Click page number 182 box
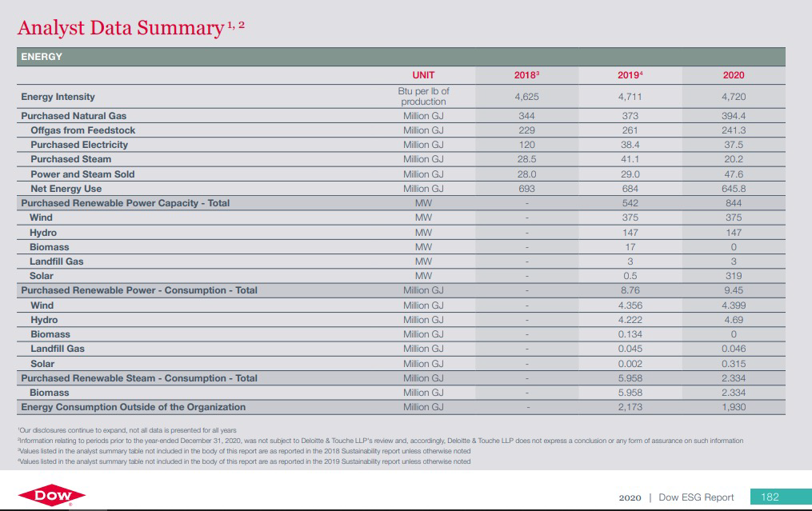 pyautogui.click(x=781, y=497)
